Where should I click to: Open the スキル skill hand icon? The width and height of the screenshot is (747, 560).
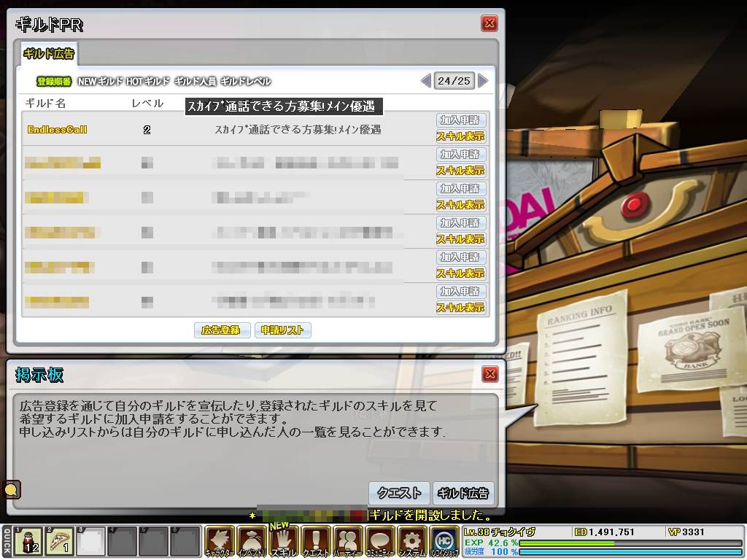coord(284,541)
